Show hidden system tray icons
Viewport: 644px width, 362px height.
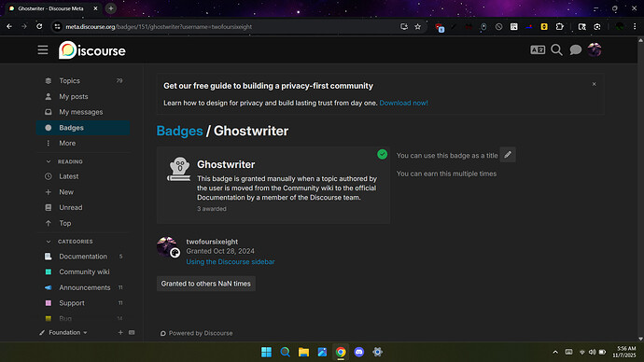pyautogui.click(x=555, y=352)
